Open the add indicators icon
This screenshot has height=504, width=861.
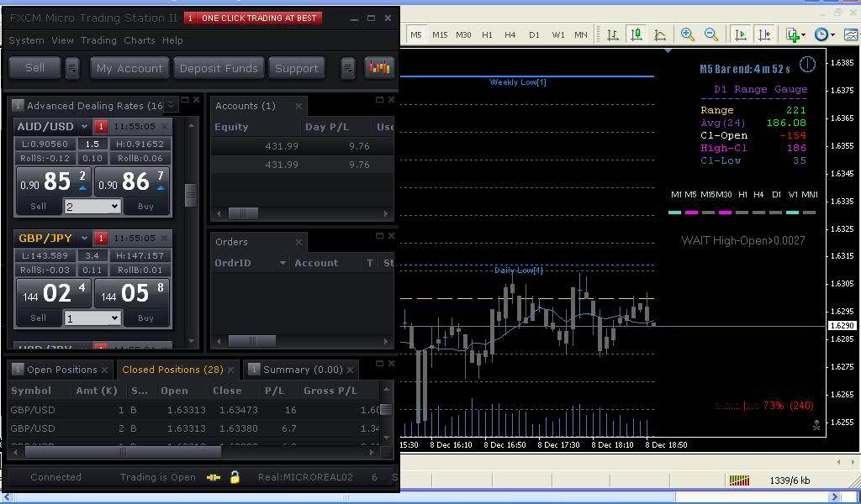792,34
